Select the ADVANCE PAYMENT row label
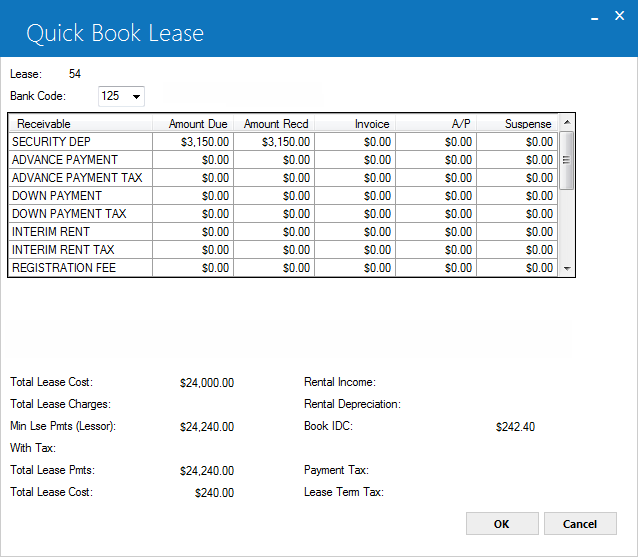Viewport: 638px width, 557px height. (80, 159)
